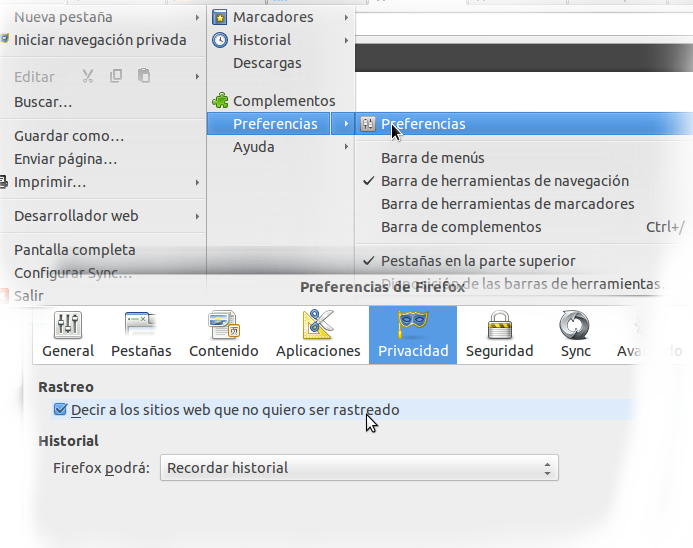Click the private browsing mask icon
693x548 pixels.
click(x=4, y=38)
